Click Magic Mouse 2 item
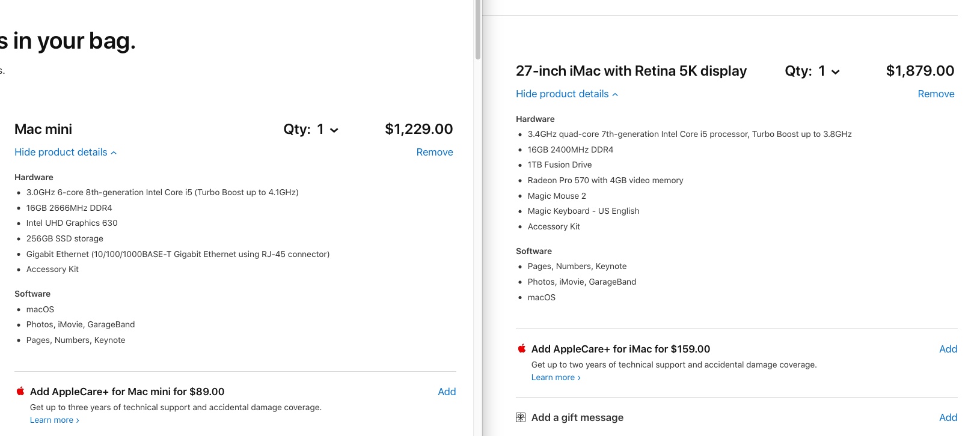Viewport: 980px width, 436px height. click(557, 196)
